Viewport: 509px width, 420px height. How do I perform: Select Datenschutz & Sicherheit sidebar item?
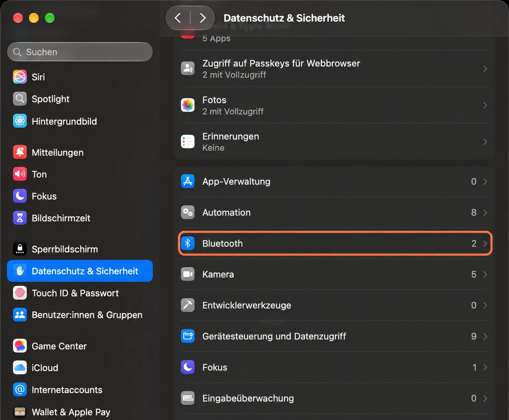[x=80, y=271]
